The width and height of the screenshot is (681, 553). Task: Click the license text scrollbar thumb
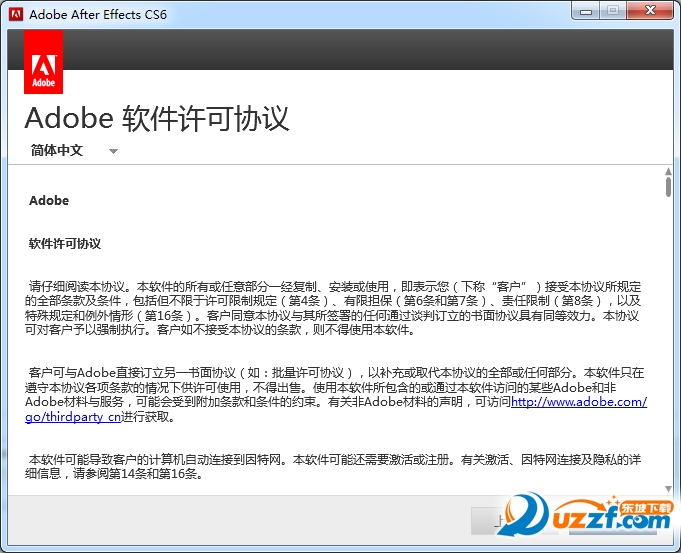(x=668, y=187)
